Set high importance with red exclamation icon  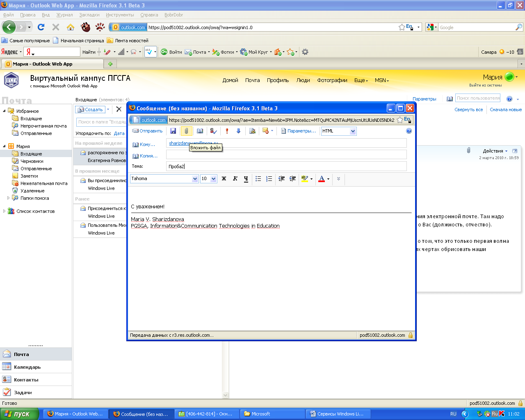coord(227,131)
